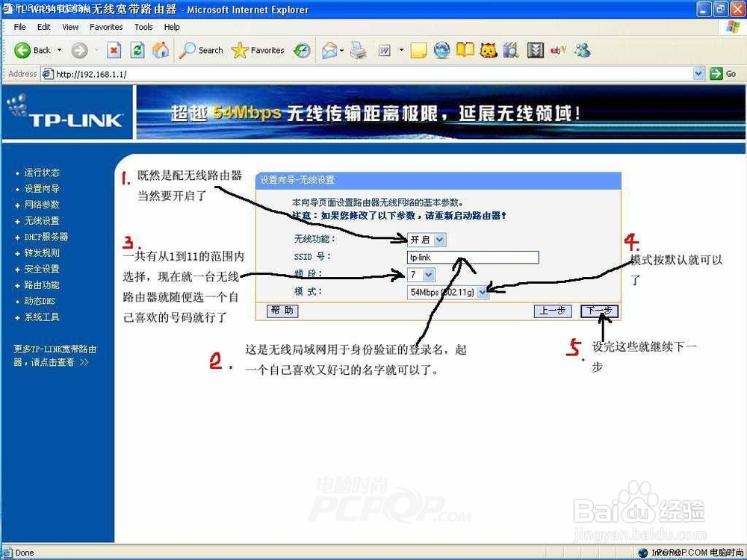Click the 上一步 button
Screen dimensions: 747x560
point(552,311)
